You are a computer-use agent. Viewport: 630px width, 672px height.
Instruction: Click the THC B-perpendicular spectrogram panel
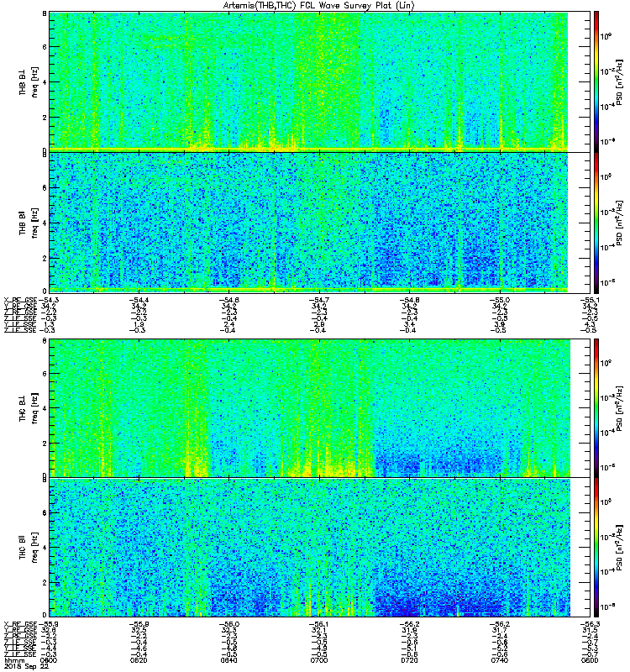(320, 408)
